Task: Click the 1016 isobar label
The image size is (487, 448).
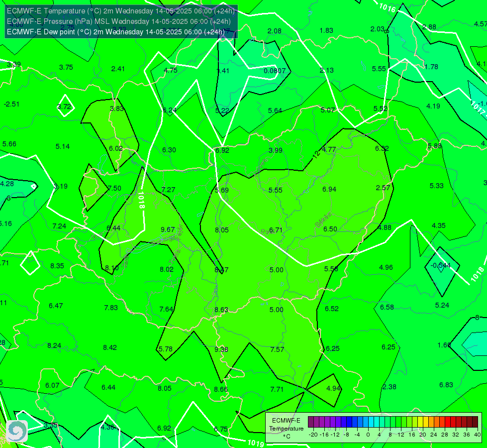Action: 387,7
